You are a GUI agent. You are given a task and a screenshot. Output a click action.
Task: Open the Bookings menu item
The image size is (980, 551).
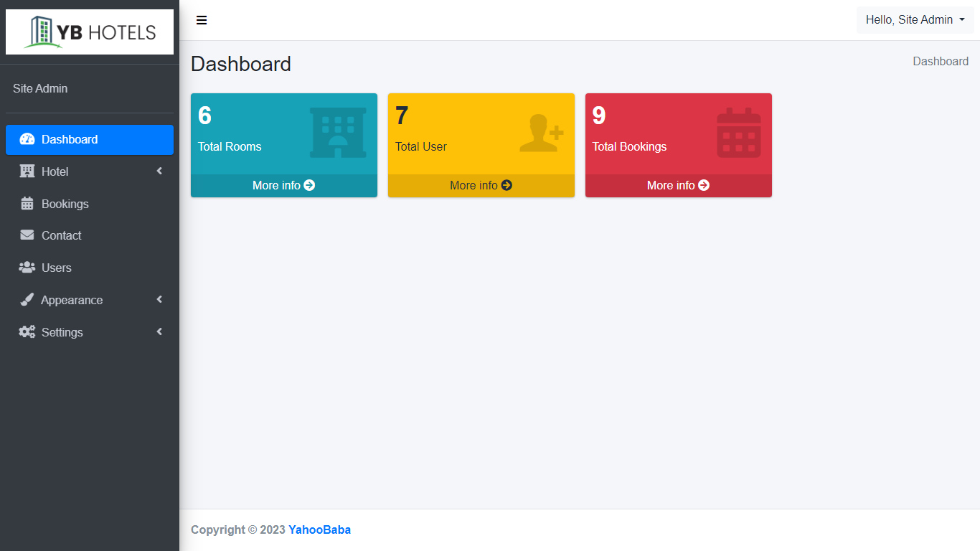[x=65, y=204]
